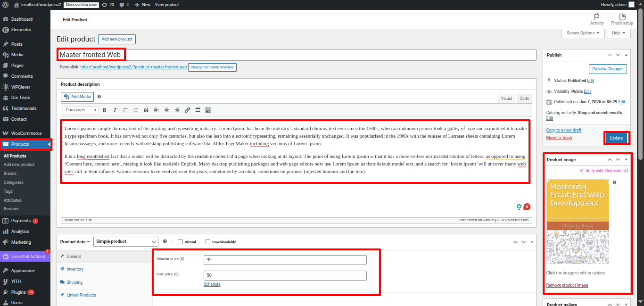Screen dimensions: 644x306
Task: Insert a Read More tag
Action: point(198,110)
